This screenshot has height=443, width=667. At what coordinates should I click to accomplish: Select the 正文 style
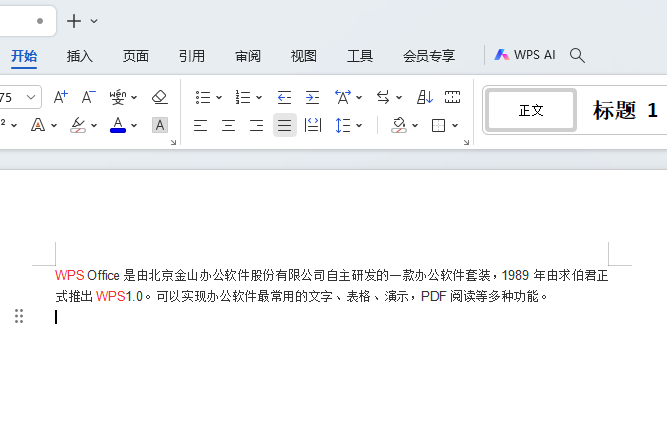531,111
